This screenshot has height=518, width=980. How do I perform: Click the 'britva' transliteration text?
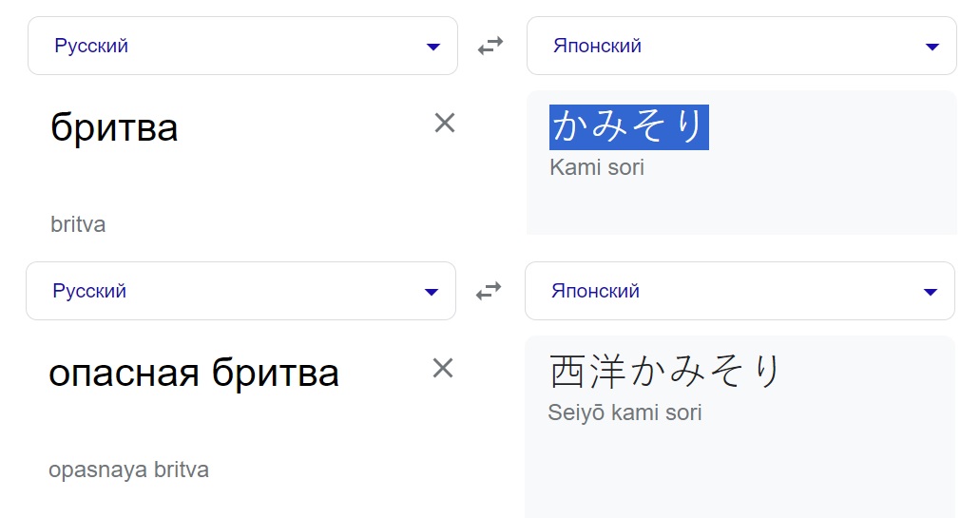pos(78,225)
